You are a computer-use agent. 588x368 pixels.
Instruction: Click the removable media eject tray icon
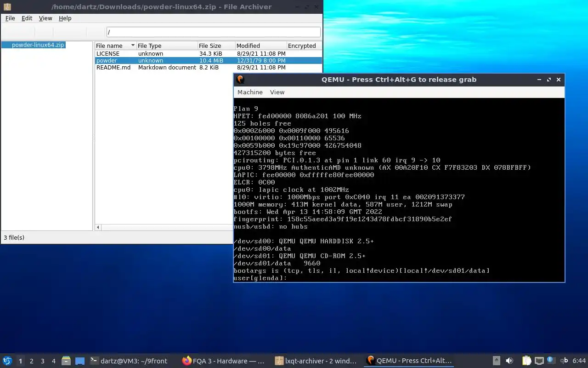click(497, 361)
